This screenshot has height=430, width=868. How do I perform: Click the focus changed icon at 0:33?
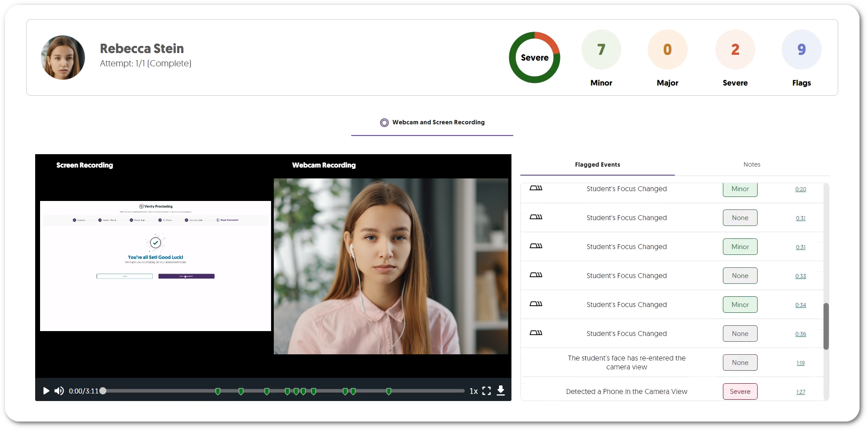pos(536,275)
